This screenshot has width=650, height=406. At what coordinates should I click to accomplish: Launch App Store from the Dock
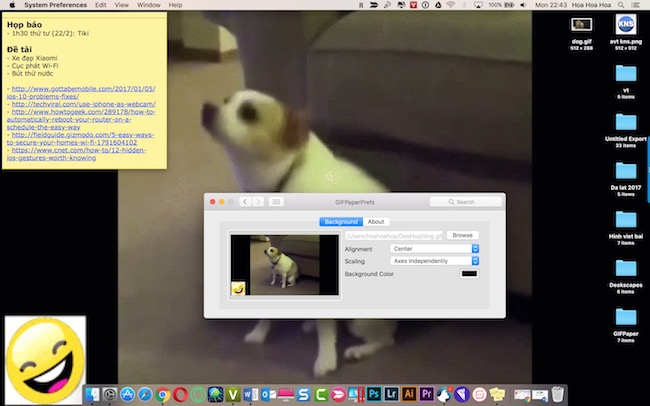pyautogui.click(x=127, y=394)
